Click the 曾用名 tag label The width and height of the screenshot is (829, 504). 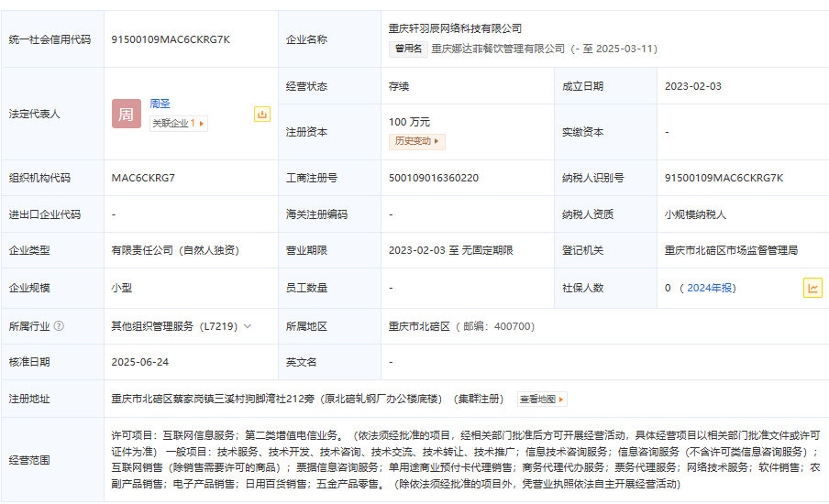tap(408, 49)
